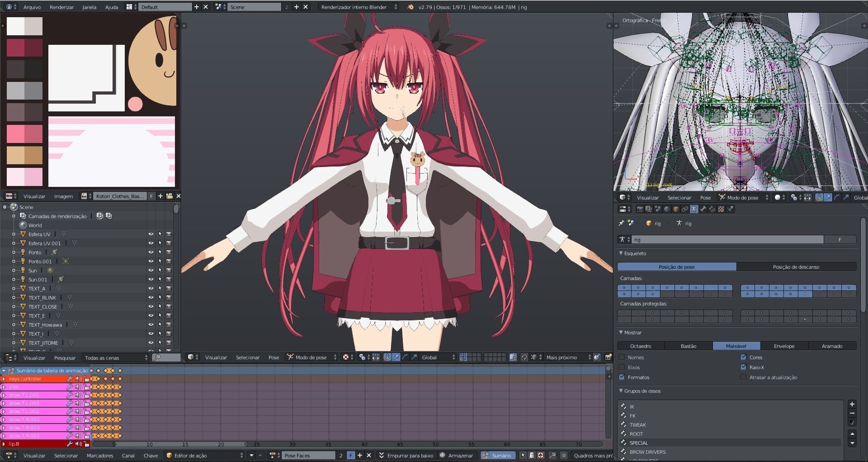This screenshot has width=868, height=462.
Task: Hide the TEXT_BLINK object in outliner
Action: click(x=151, y=298)
